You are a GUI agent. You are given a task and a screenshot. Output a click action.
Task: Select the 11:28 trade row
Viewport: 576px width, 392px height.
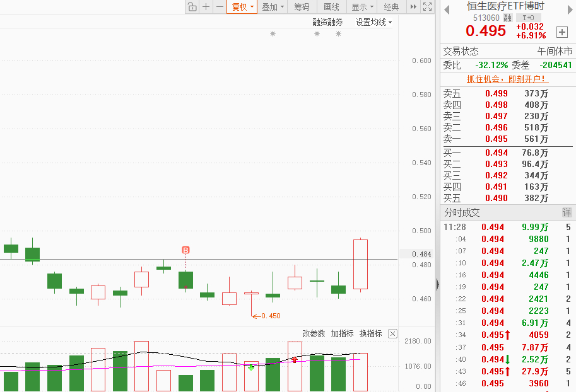[507, 228]
